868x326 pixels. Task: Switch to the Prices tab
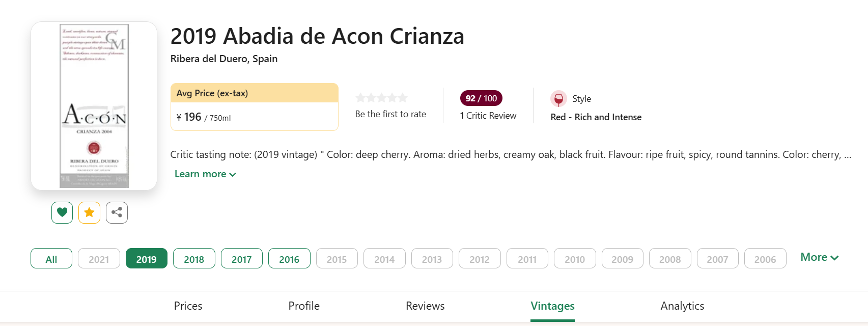pyautogui.click(x=188, y=306)
